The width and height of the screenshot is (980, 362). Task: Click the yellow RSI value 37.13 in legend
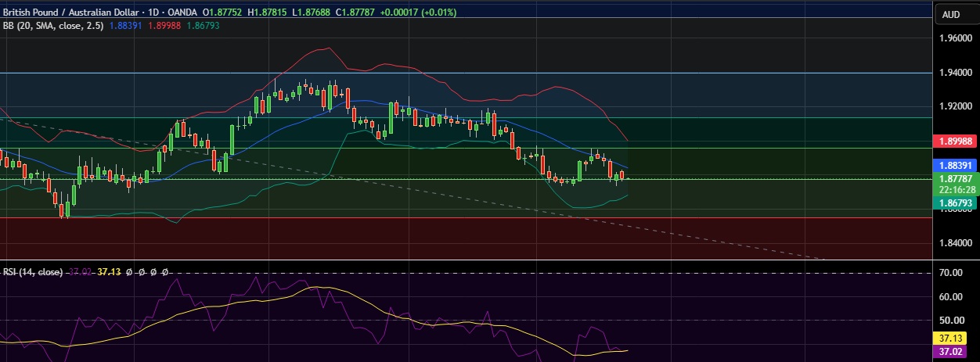point(106,272)
